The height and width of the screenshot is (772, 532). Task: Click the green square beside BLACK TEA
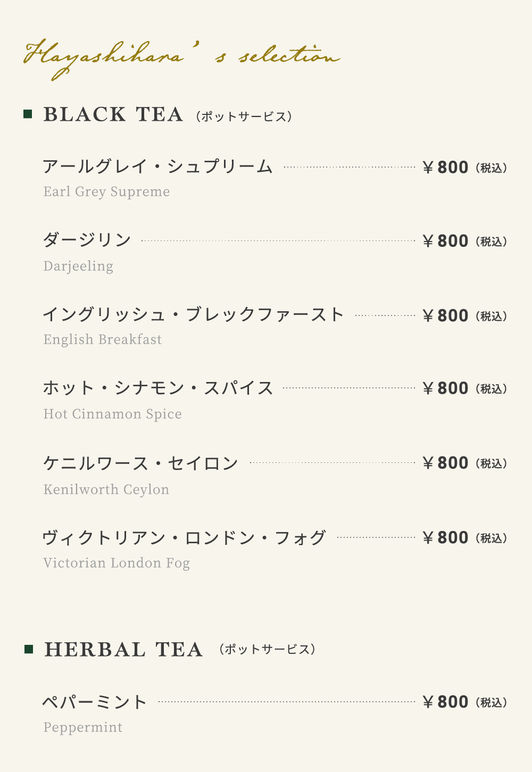(28, 114)
